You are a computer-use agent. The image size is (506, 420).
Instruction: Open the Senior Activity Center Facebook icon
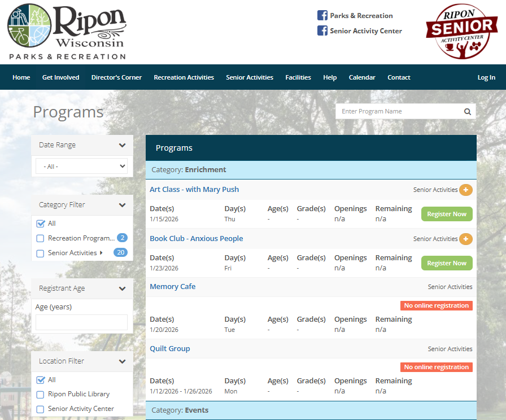[322, 30]
